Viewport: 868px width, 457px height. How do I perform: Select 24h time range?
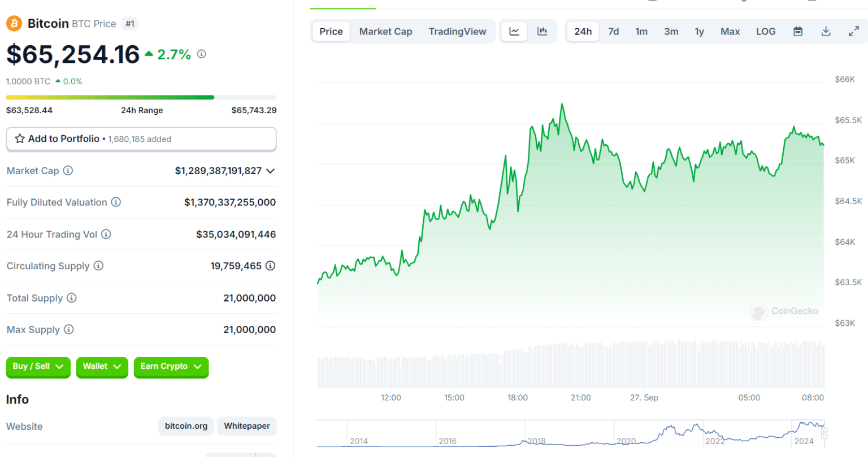583,32
